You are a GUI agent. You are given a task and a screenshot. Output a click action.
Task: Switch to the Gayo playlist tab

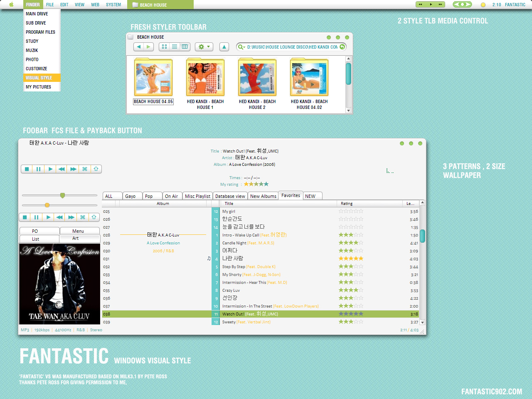click(132, 196)
